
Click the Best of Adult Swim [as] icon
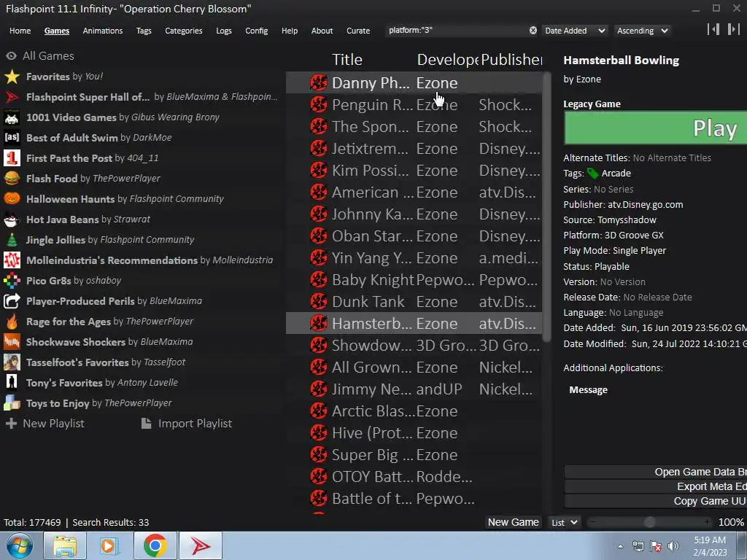12,138
